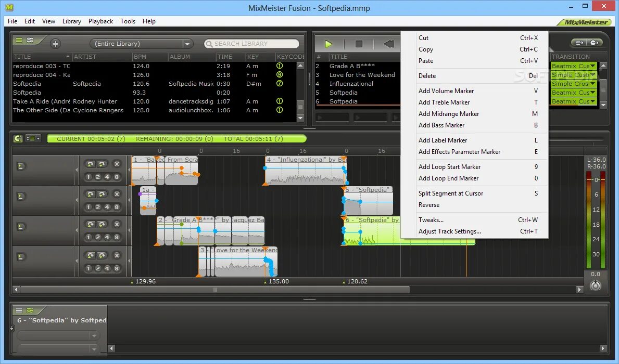Open transition dropdown for playlist row 5 Softpedia
The width and height of the screenshot is (619, 364).
click(574, 93)
